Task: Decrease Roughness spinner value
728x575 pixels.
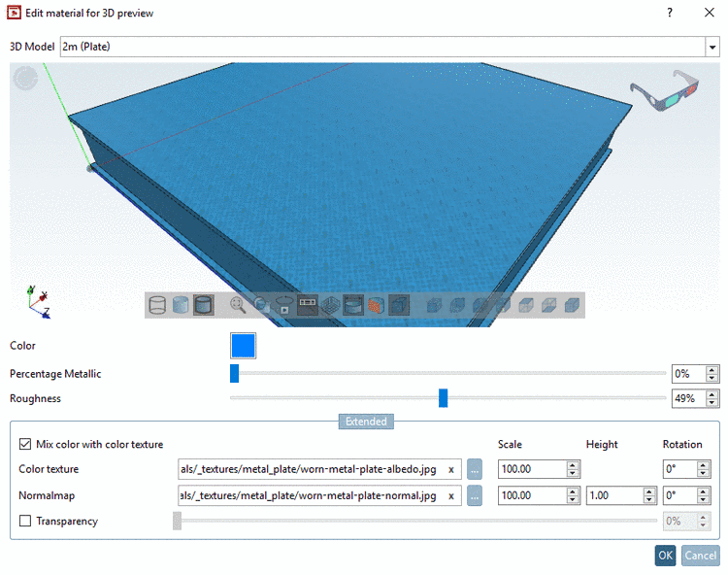Action: 711,402
